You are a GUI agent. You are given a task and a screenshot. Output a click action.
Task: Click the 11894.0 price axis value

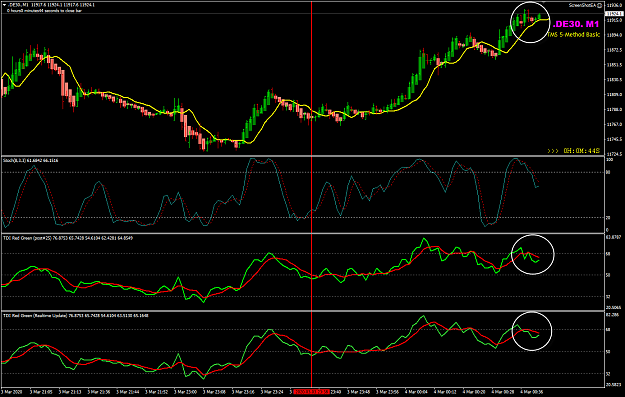(614, 35)
